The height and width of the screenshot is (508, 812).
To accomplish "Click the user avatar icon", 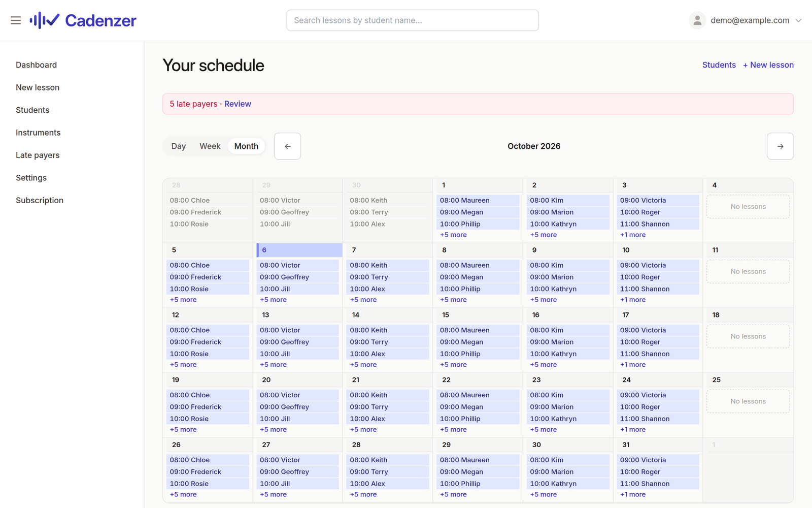I will pos(697,20).
